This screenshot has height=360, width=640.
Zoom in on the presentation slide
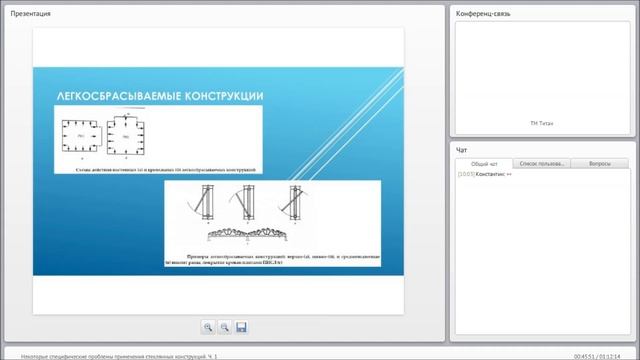(x=208, y=327)
